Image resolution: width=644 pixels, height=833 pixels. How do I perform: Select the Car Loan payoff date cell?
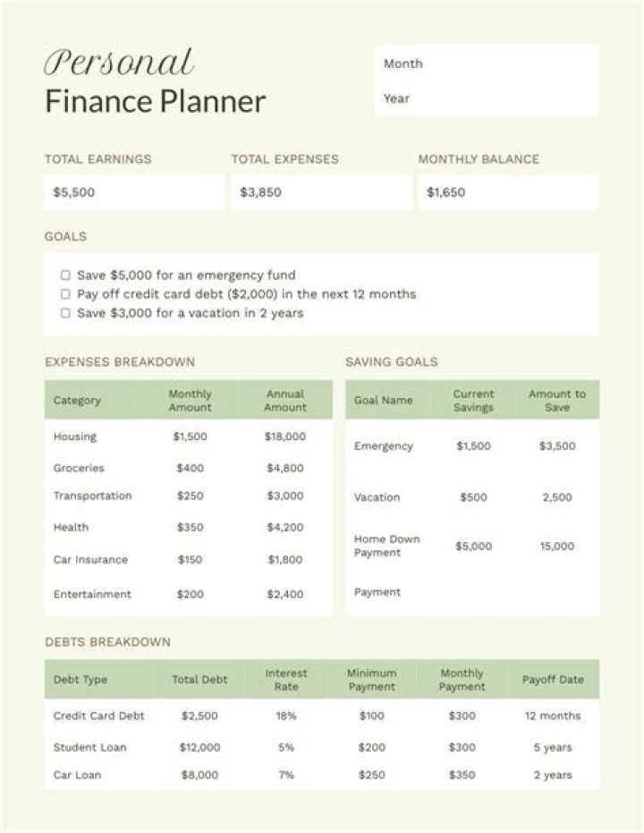click(x=553, y=775)
